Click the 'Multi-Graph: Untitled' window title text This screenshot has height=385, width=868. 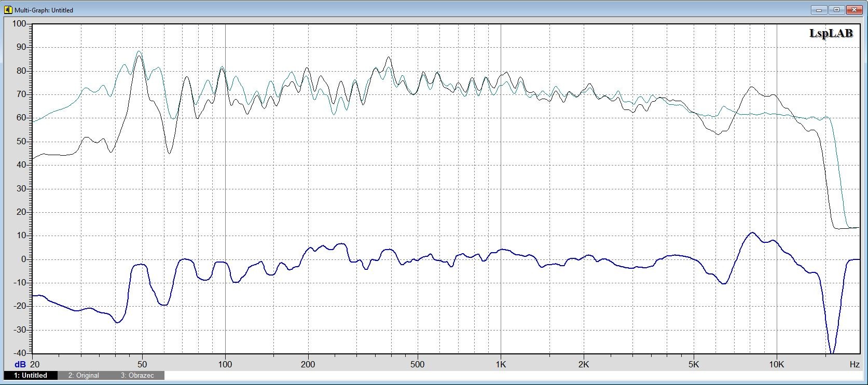coord(44,10)
